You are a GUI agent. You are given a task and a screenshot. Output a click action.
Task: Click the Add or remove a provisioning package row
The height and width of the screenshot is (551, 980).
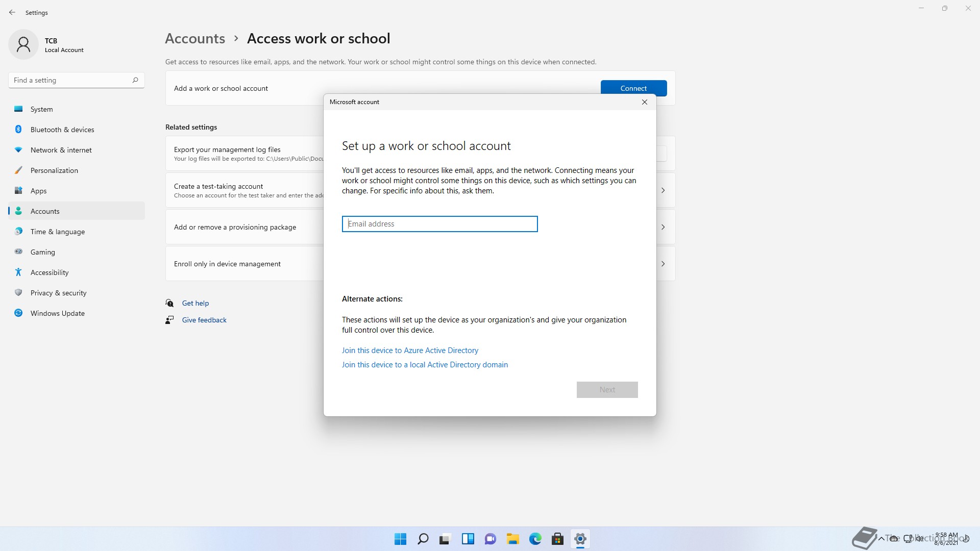(x=244, y=227)
